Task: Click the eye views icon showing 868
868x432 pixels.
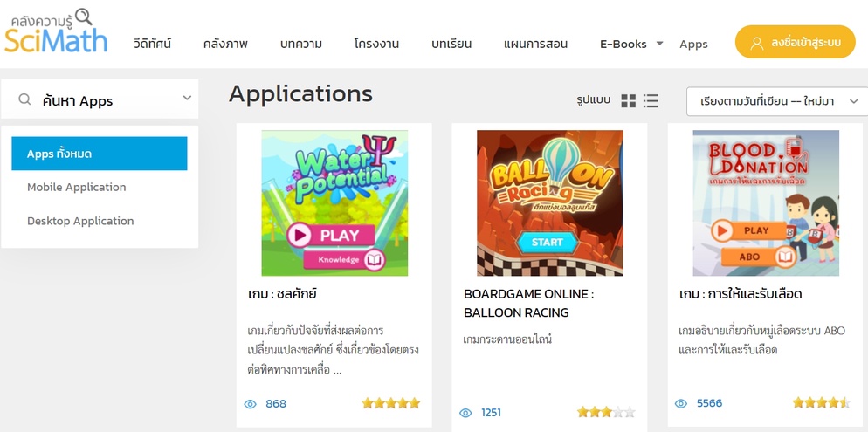Action: coord(251,404)
